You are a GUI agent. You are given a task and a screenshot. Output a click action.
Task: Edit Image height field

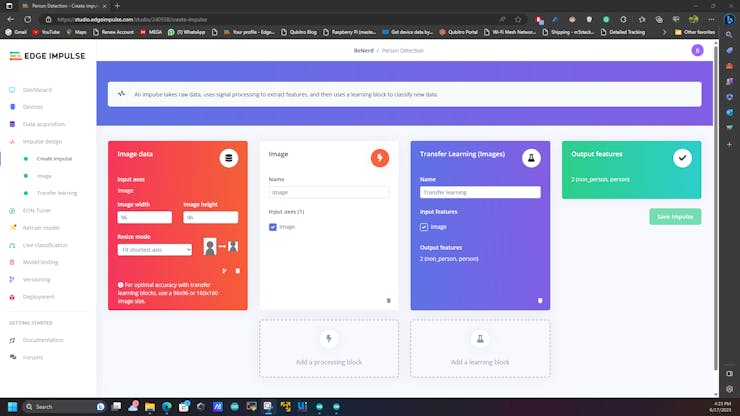click(210, 217)
